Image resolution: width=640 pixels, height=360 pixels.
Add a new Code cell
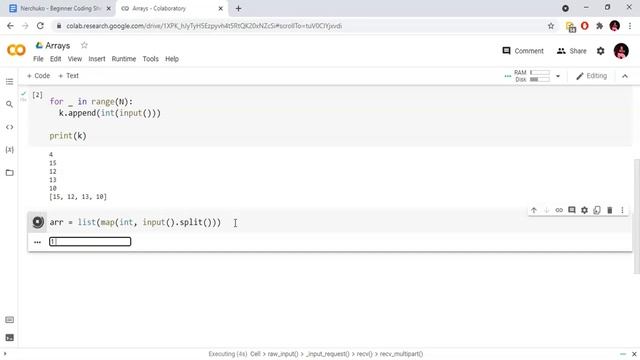click(38, 76)
